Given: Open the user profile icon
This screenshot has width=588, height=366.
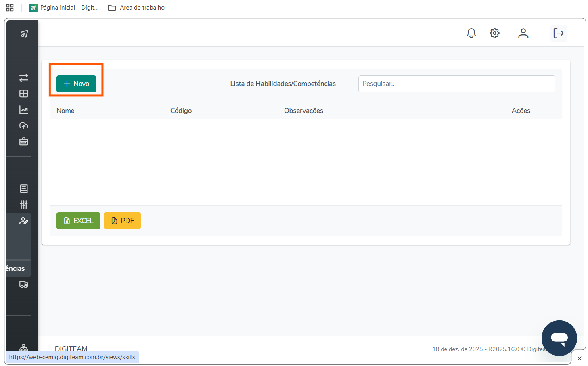Looking at the screenshot, I should click(523, 33).
